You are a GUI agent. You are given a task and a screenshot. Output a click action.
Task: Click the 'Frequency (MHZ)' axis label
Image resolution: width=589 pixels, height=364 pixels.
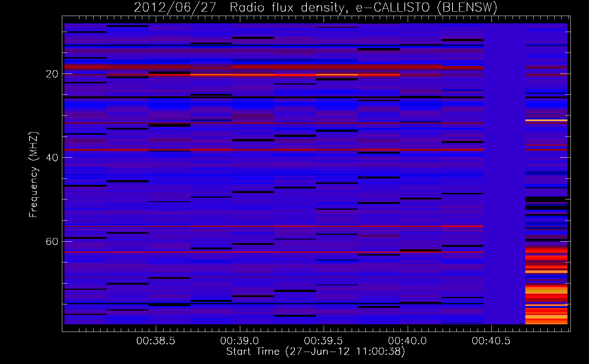[x=33, y=175]
